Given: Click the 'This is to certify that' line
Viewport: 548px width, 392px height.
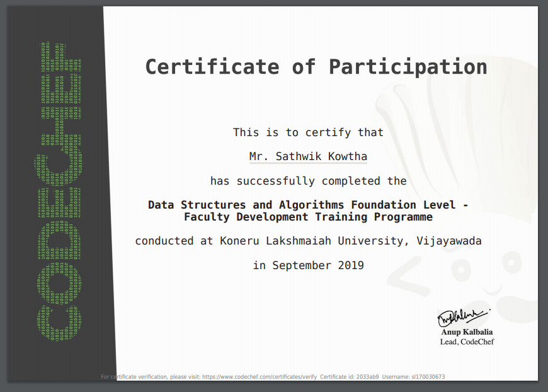Looking at the screenshot, I should [308, 132].
